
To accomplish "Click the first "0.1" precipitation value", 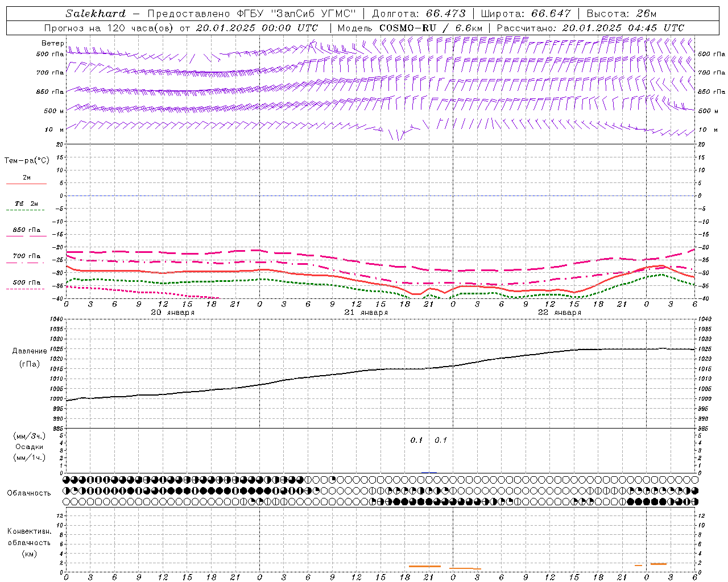I will click(x=417, y=440).
